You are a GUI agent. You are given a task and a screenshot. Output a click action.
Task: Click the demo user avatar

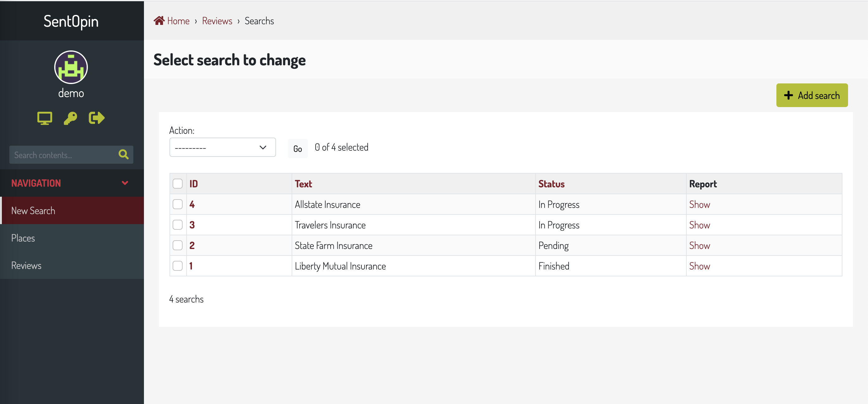[71, 67]
